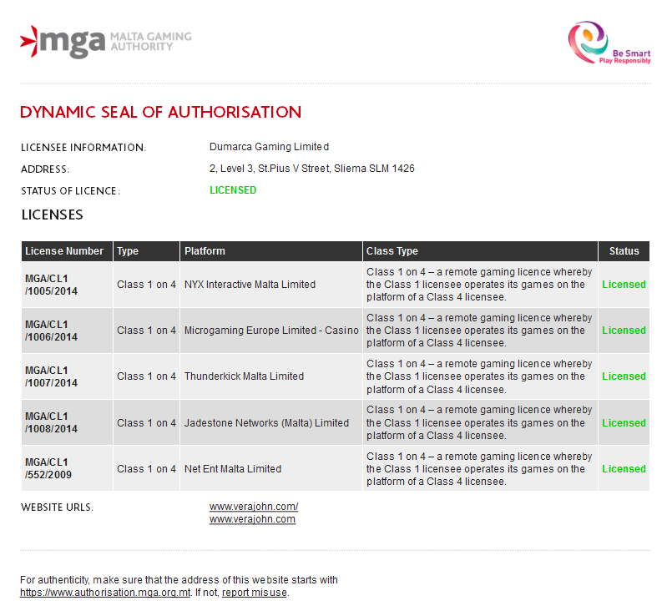672x616 pixels.
Task: Click Class 1 on 4 type in NYX row
Action: pyautogui.click(x=146, y=284)
